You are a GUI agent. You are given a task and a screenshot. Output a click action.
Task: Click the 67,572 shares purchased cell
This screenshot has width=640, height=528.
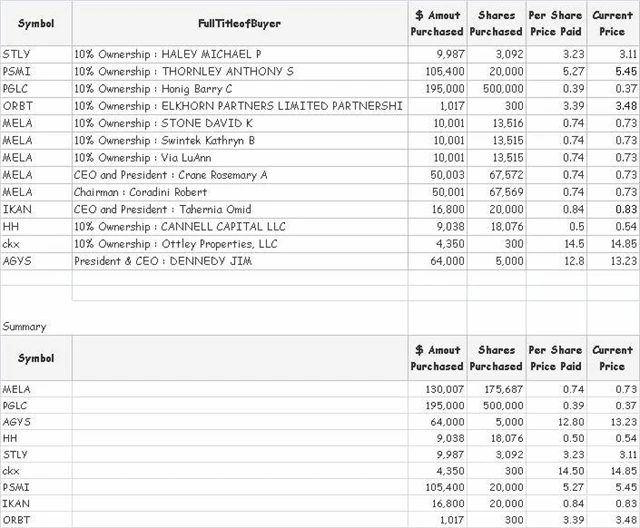pos(498,175)
